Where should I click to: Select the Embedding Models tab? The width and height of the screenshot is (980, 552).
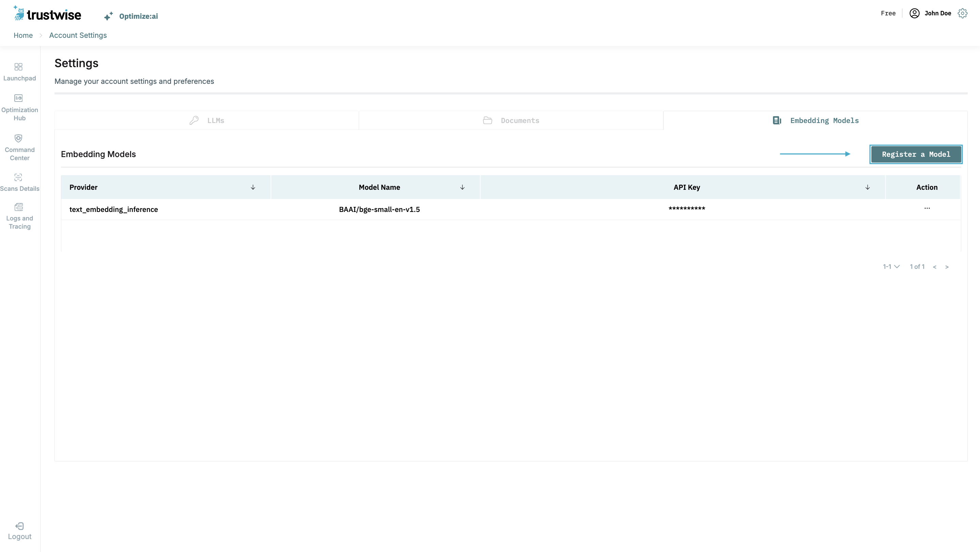[x=815, y=121]
